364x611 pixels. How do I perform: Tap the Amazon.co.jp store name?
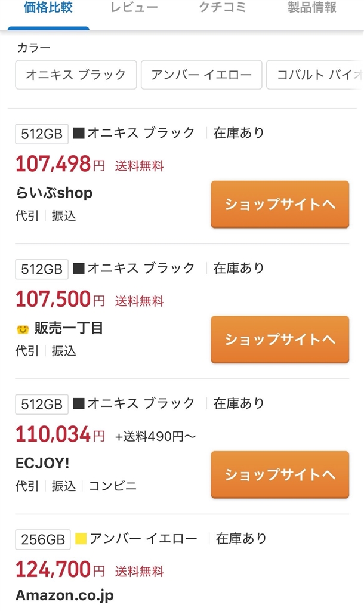pos(64,595)
